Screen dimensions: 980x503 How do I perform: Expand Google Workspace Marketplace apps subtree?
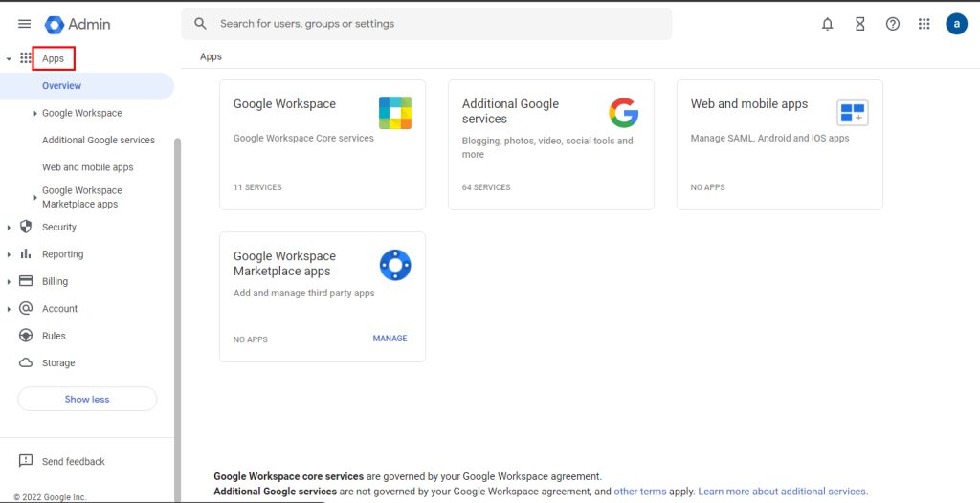pyautogui.click(x=35, y=197)
